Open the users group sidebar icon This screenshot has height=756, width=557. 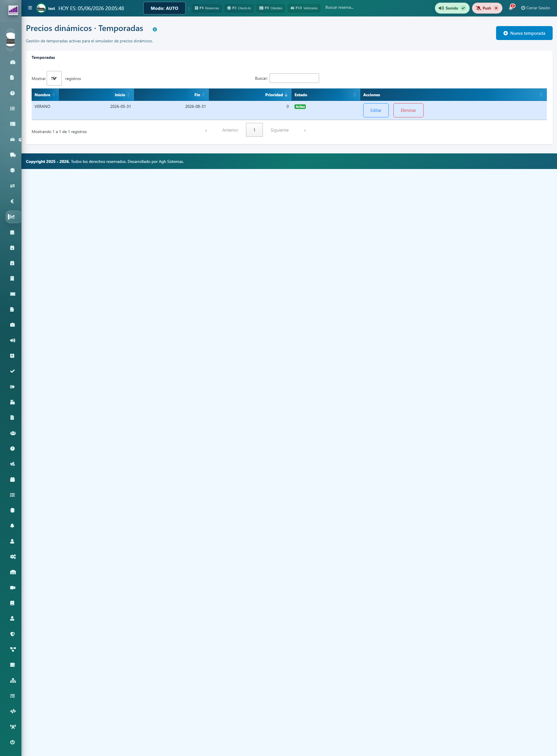[x=13, y=433]
